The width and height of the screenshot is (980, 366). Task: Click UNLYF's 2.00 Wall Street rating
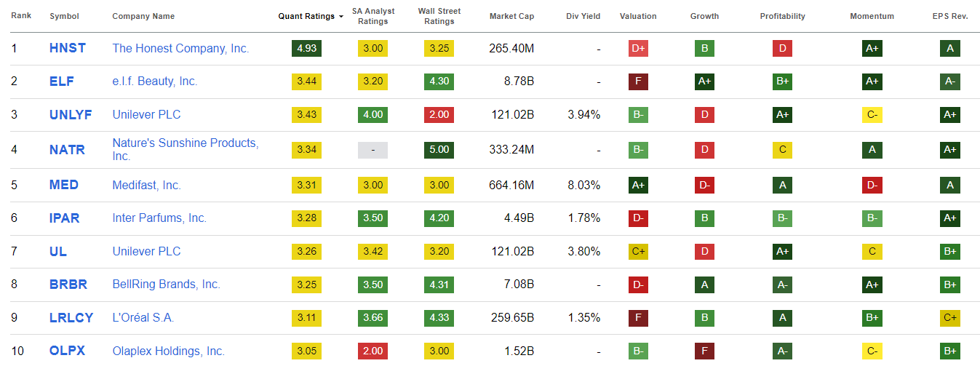point(439,115)
